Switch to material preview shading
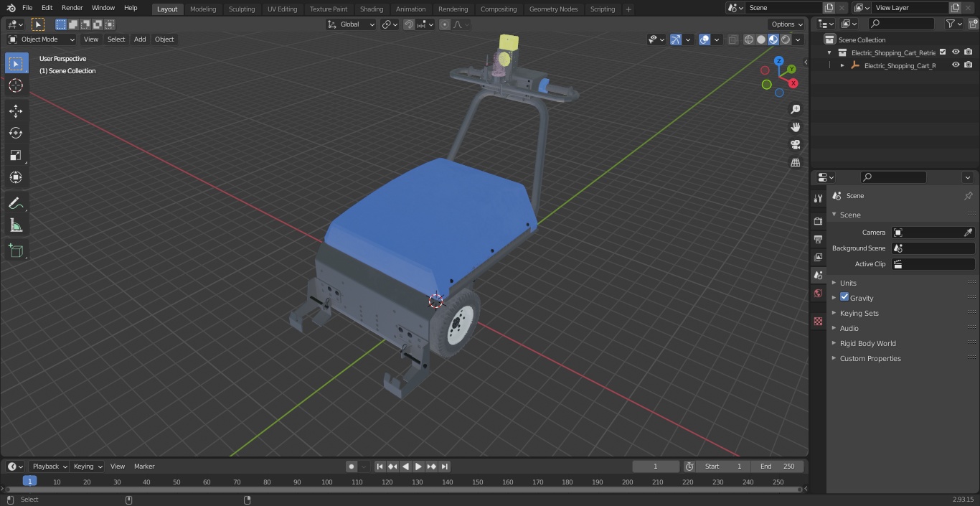 [x=773, y=39]
